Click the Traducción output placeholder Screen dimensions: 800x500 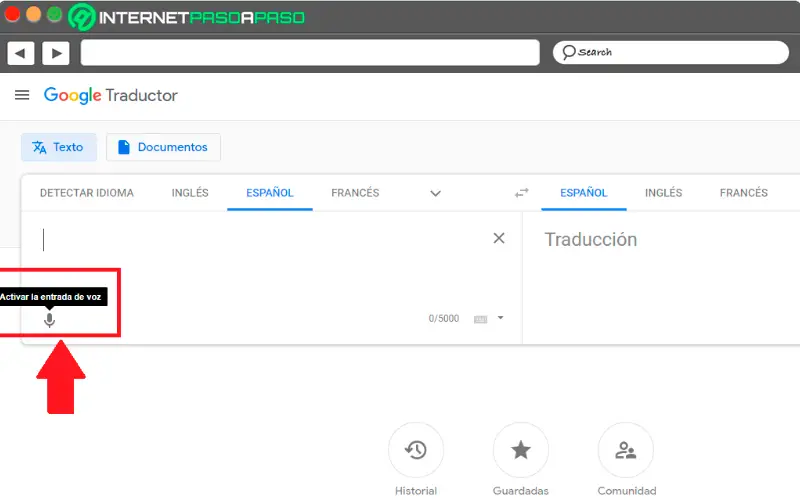(591, 239)
